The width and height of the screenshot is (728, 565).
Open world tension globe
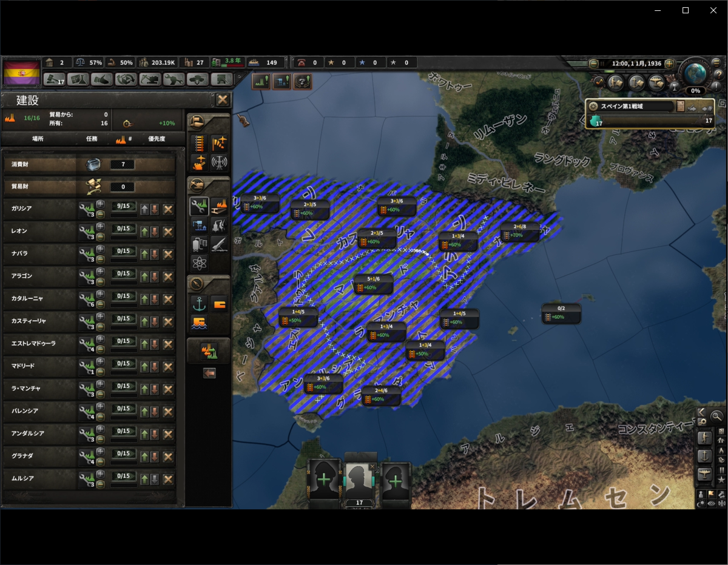[695, 74]
